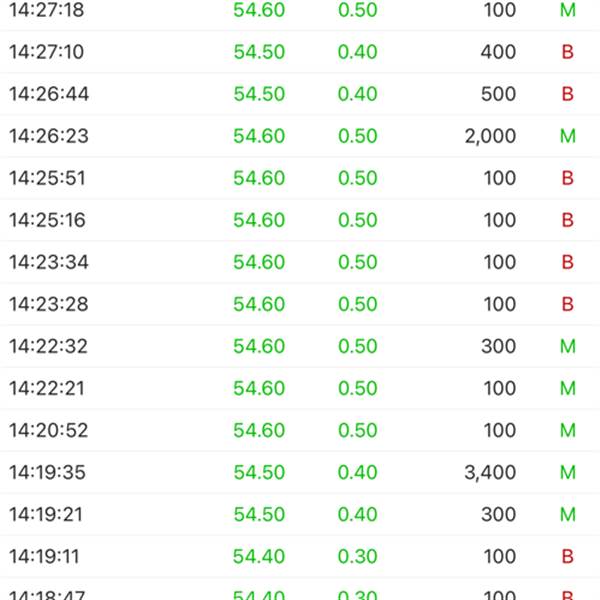Click the 14:27:10 timestamp
Screen dimensions: 600x600
(48, 52)
